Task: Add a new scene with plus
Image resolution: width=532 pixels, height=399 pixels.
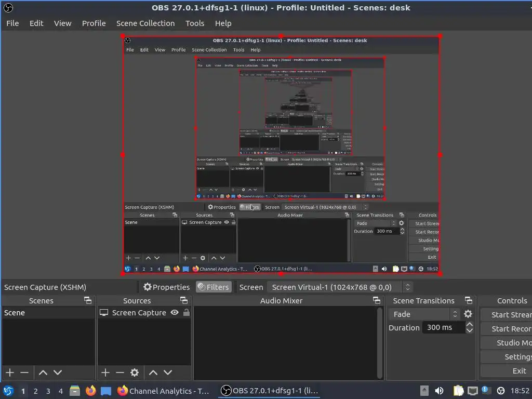Action: [x=10, y=373]
